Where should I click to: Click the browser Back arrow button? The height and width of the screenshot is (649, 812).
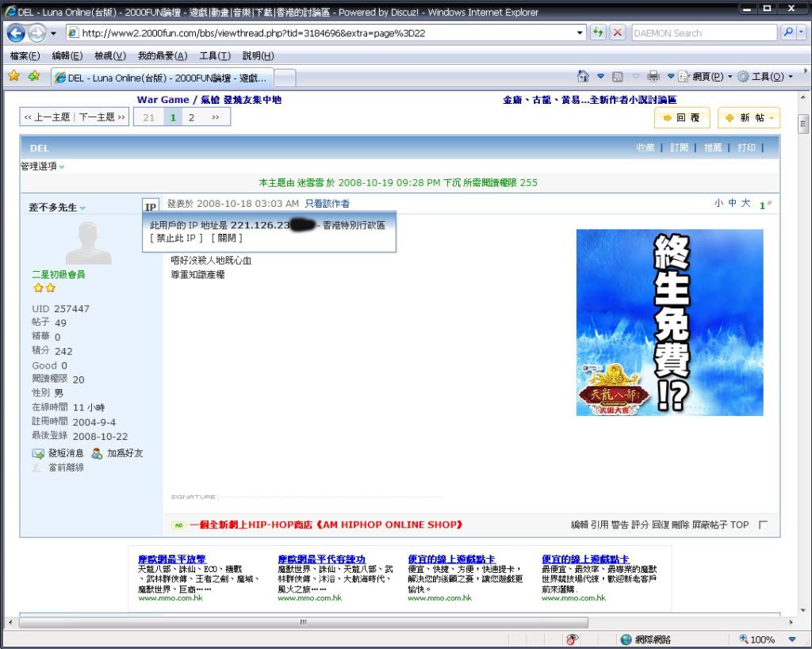tap(17, 33)
